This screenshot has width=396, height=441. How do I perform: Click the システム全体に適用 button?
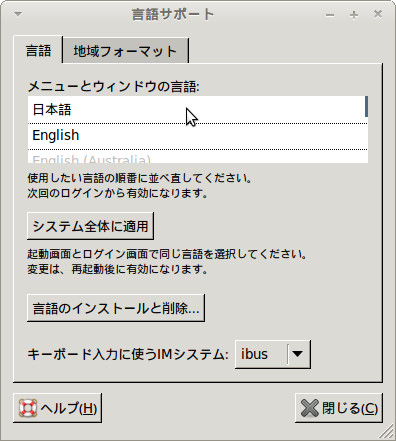(x=90, y=226)
